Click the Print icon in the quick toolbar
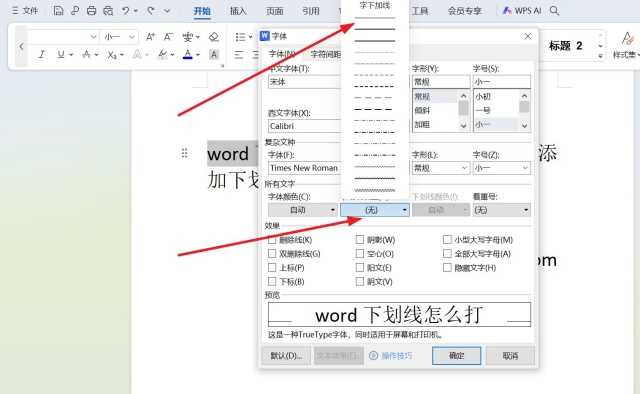 (91, 11)
